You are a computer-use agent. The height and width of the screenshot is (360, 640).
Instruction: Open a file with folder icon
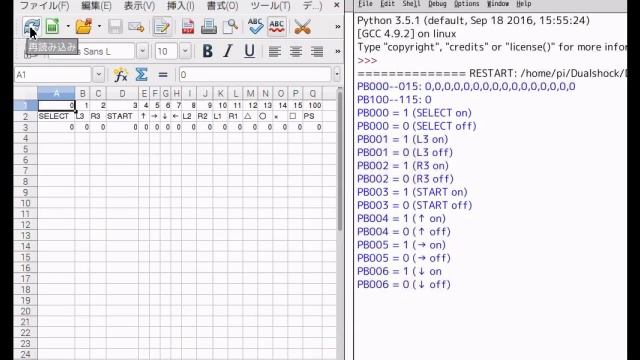click(84, 27)
